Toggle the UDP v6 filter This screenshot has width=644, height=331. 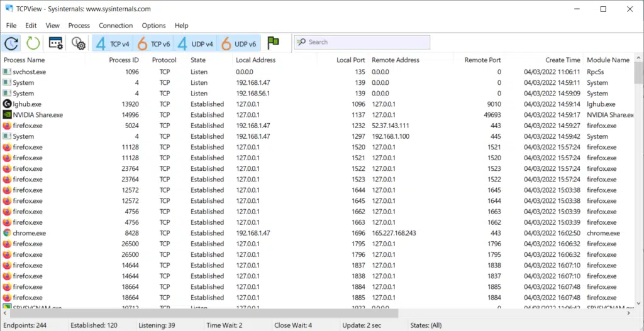coord(238,43)
